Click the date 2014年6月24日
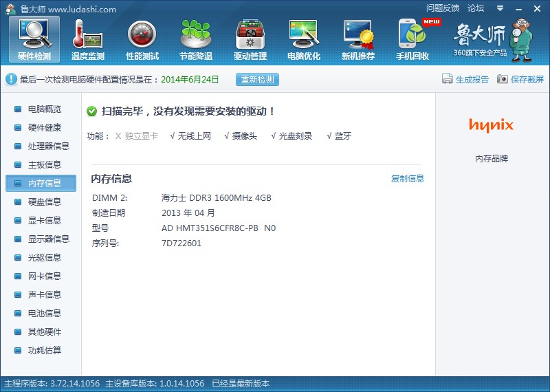Viewport: 550px width, 392px height. pos(190,79)
